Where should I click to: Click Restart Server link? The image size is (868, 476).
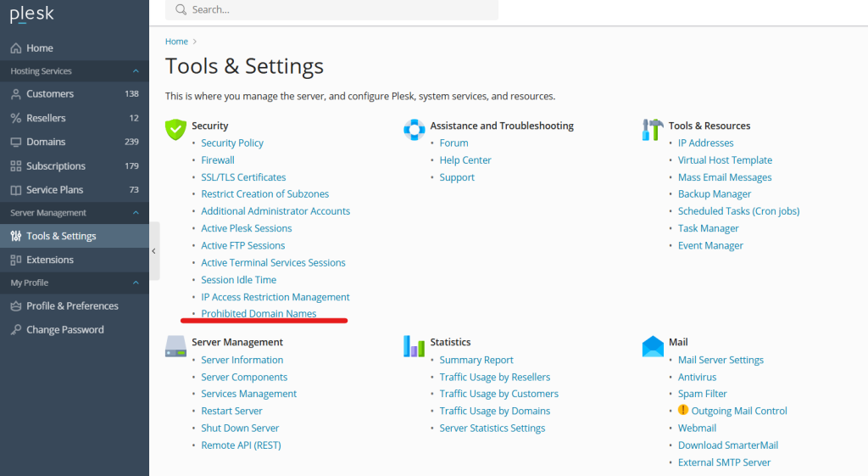[x=231, y=411]
